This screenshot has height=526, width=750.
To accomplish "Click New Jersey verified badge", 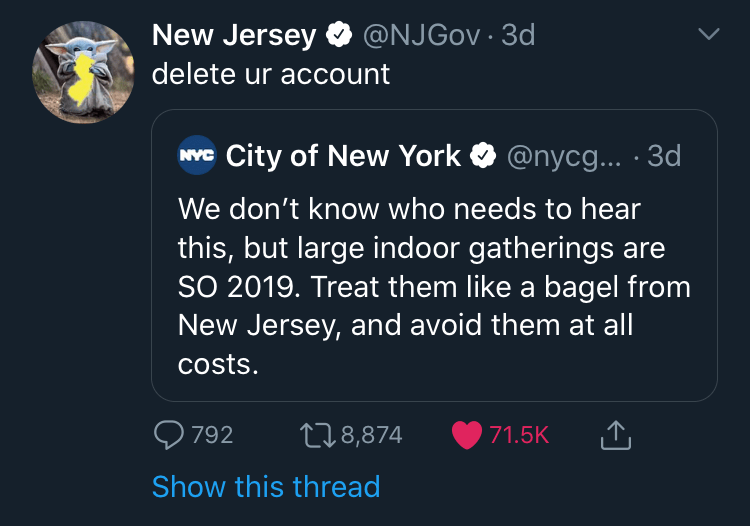I will (339, 36).
